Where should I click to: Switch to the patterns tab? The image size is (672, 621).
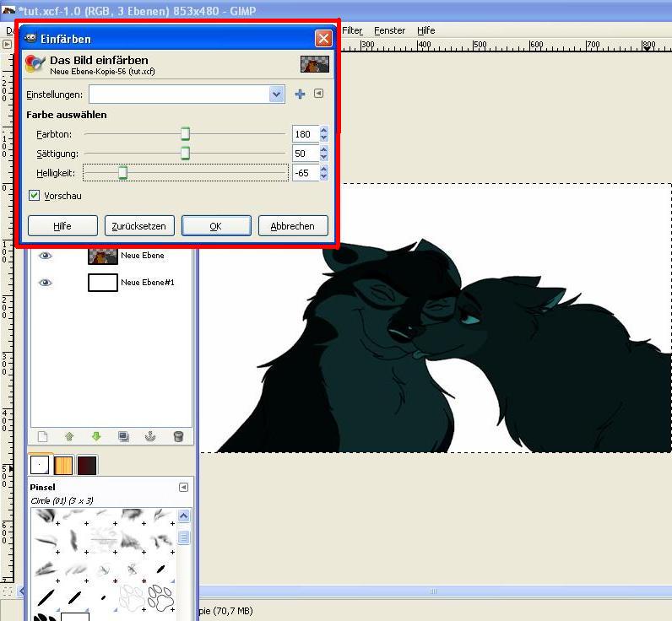tap(63, 465)
